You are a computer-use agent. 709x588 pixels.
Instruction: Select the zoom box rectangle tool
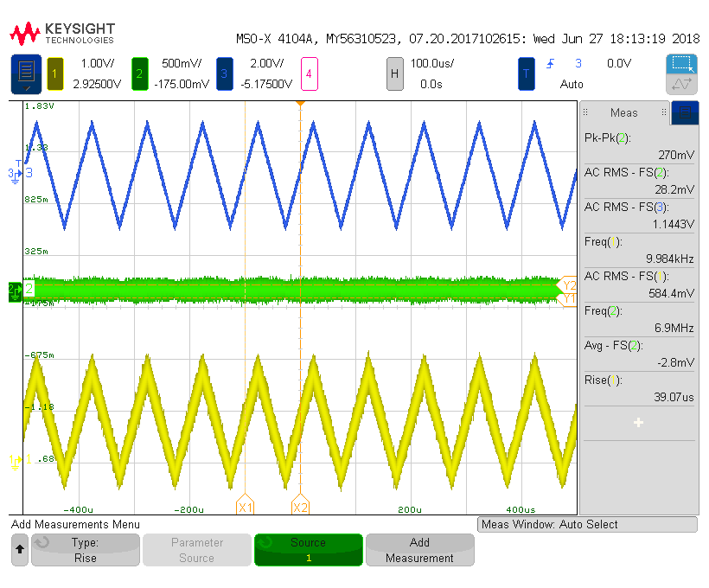point(681,64)
